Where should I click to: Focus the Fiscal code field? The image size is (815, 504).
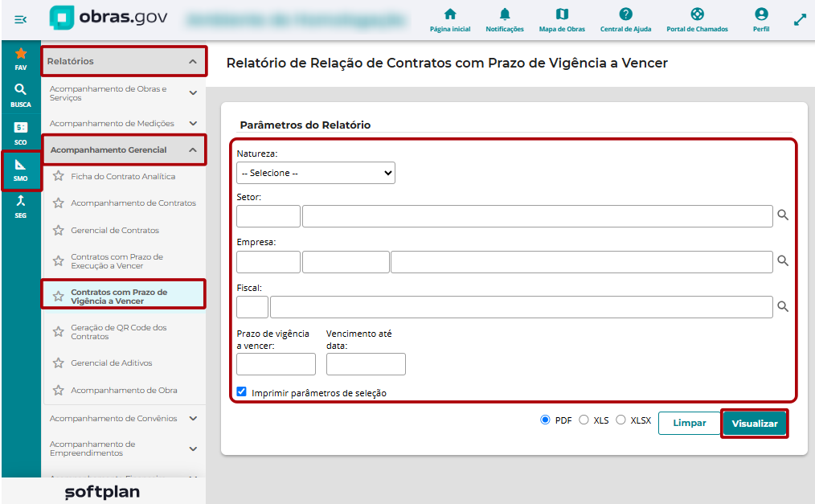coord(252,307)
